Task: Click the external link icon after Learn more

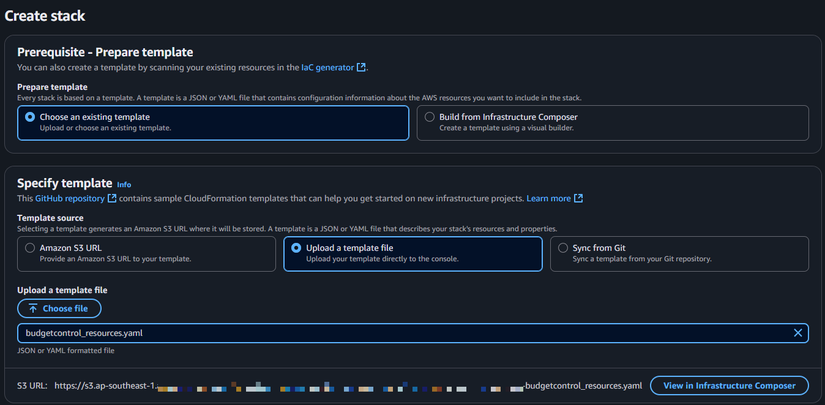Action: pos(578,198)
